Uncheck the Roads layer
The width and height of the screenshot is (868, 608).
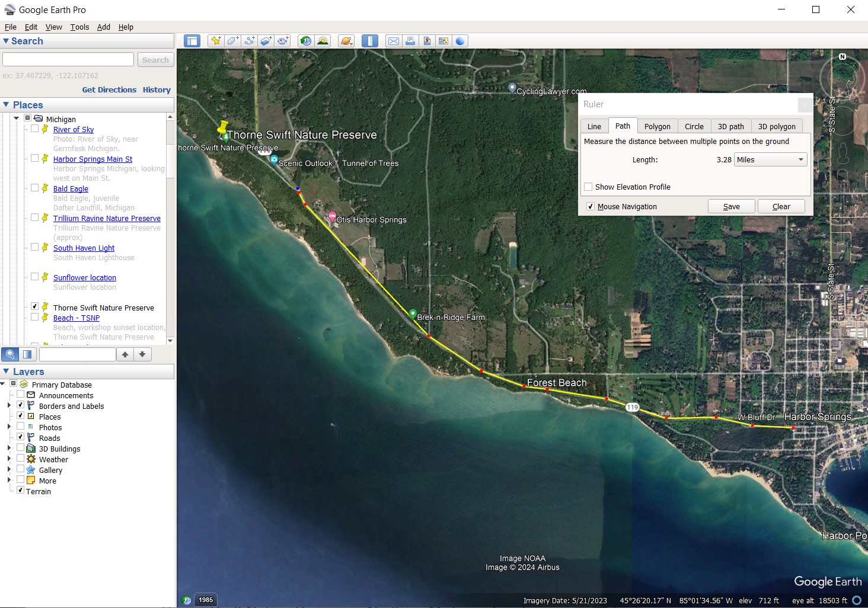click(20, 437)
